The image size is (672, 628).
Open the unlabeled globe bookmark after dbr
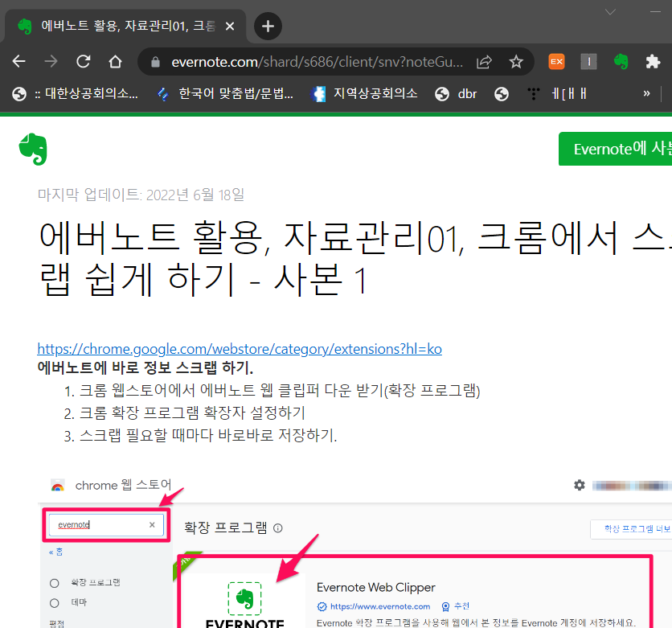(x=502, y=93)
